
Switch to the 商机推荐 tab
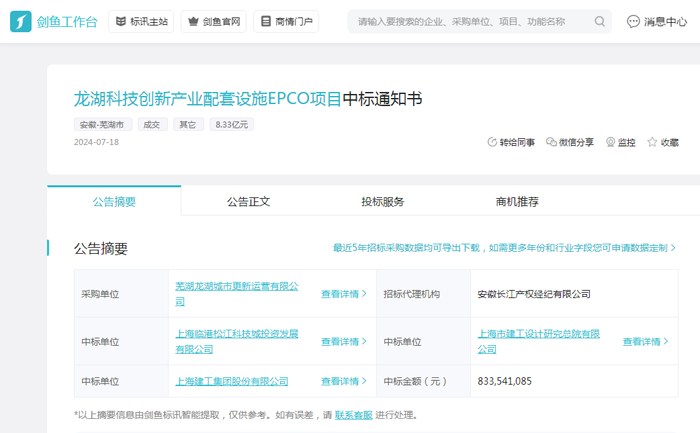tap(517, 201)
